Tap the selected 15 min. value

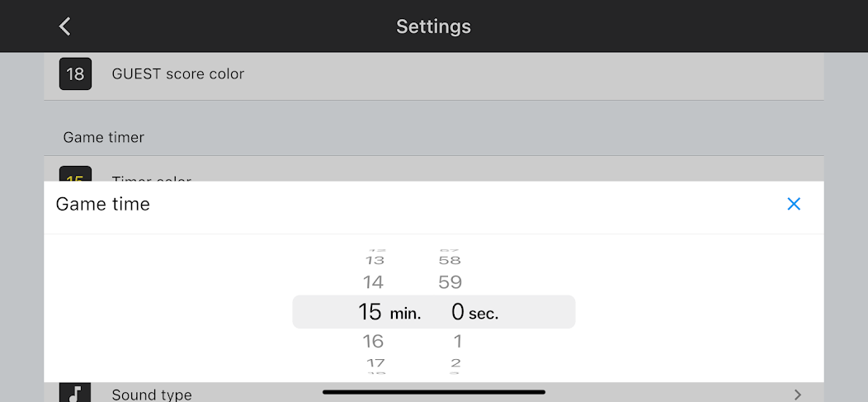coord(370,312)
